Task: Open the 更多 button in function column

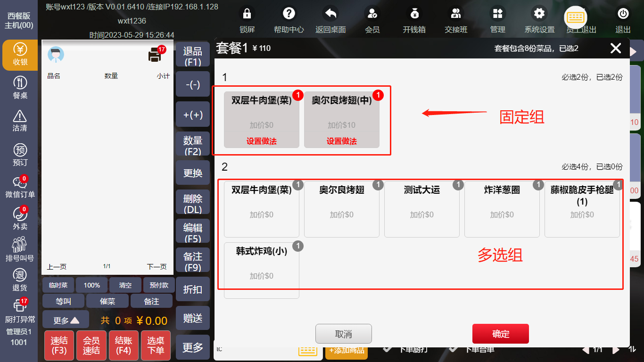Action: [x=192, y=347]
